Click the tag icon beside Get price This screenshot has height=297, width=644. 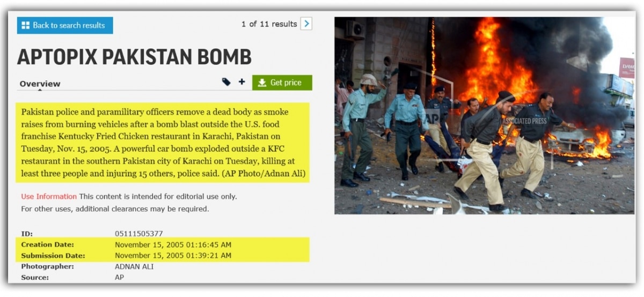click(226, 82)
